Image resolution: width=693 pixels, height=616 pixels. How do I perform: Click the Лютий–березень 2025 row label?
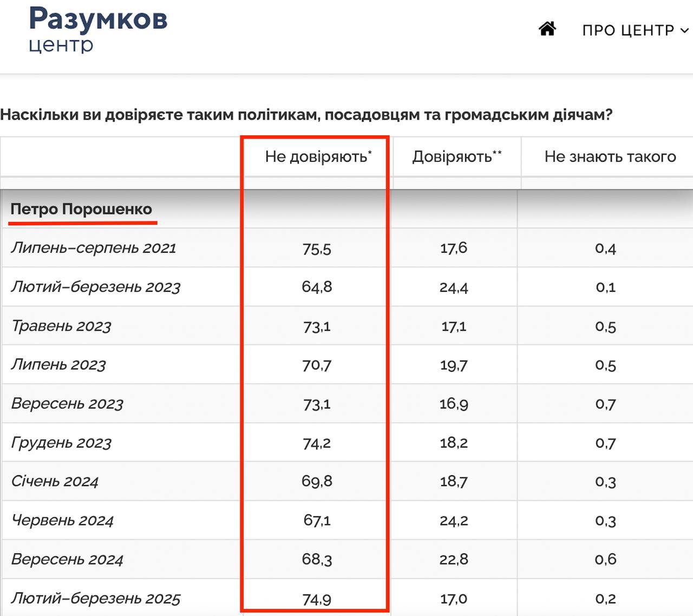pos(96,599)
